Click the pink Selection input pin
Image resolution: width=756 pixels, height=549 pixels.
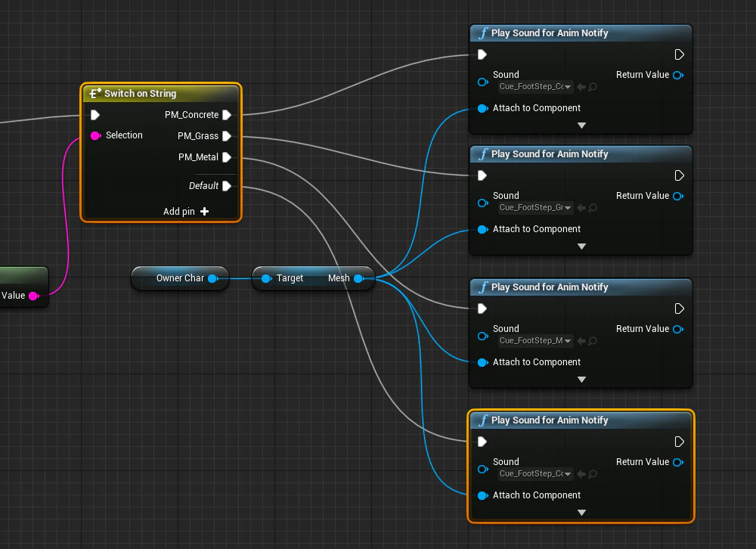[95, 135]
